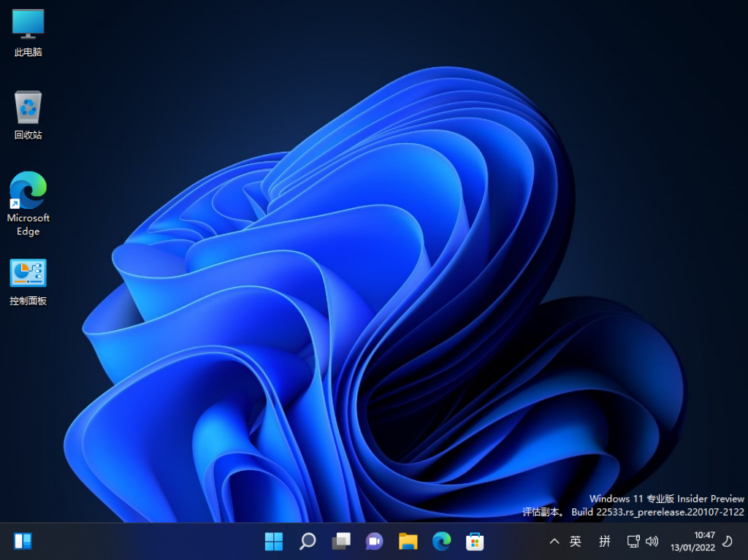Launch 控制面板 from the desktop

(28, 276)
